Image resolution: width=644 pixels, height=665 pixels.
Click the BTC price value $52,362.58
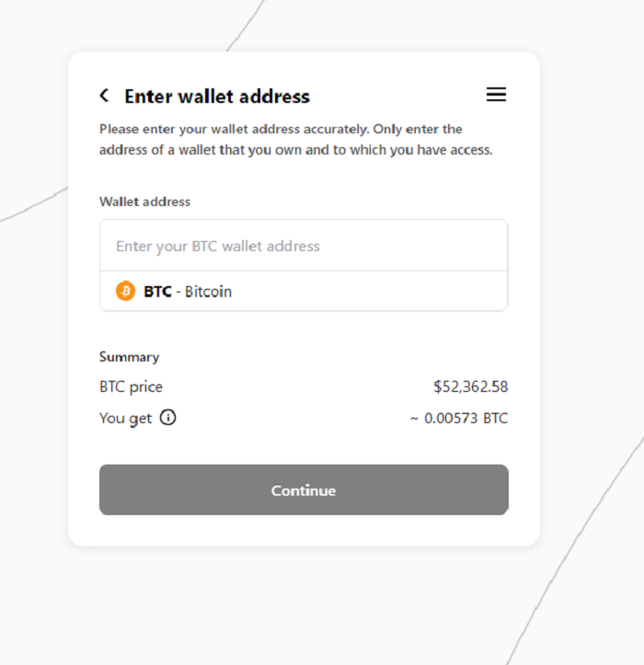click(470, 386)
